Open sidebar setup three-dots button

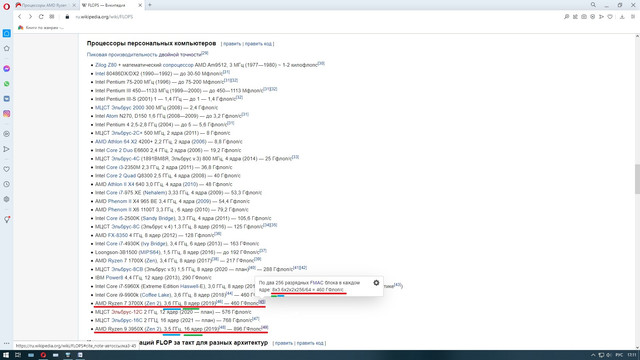coord(7,343)
